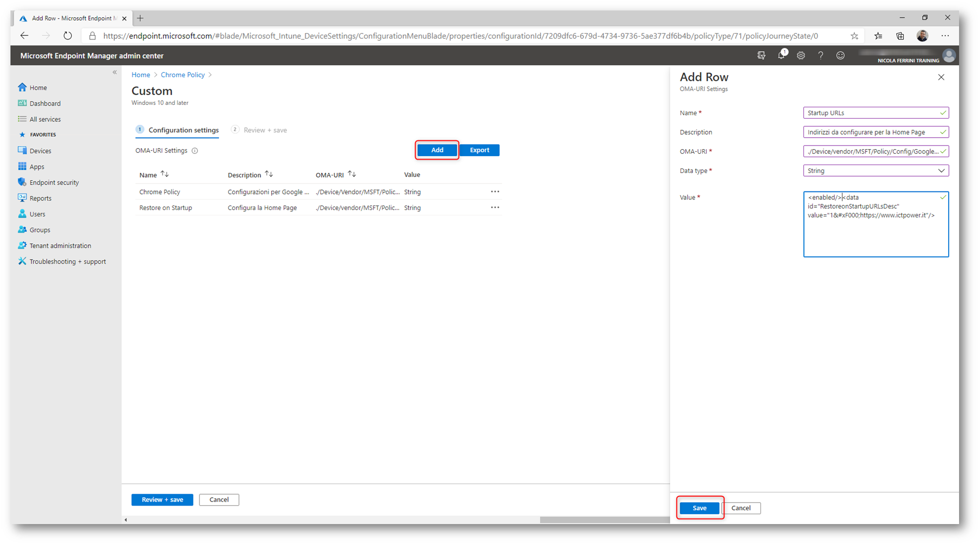Screen dimensions: 980x545
Task: Click 'Configura la Home Page' description cell
Action: point(262,208)
